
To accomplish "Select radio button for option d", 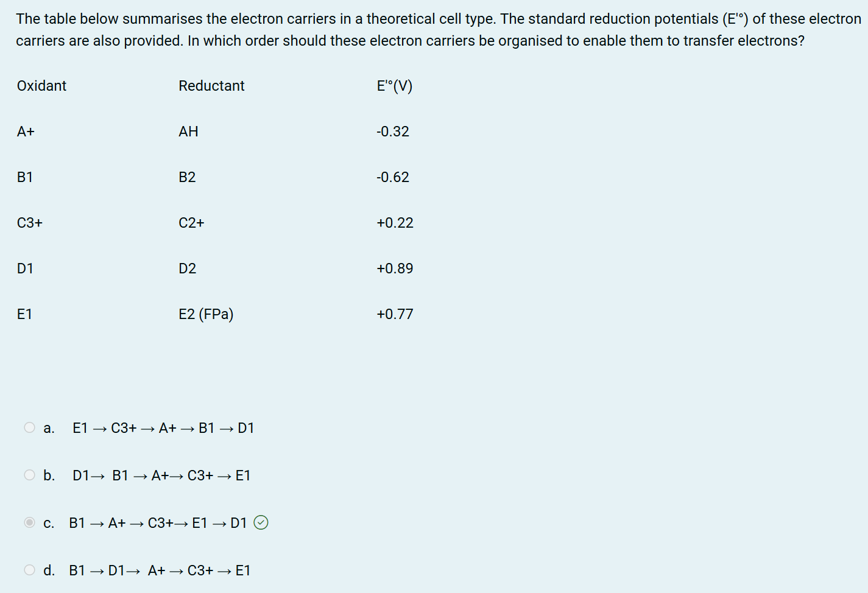I will [x=29, y=570].
